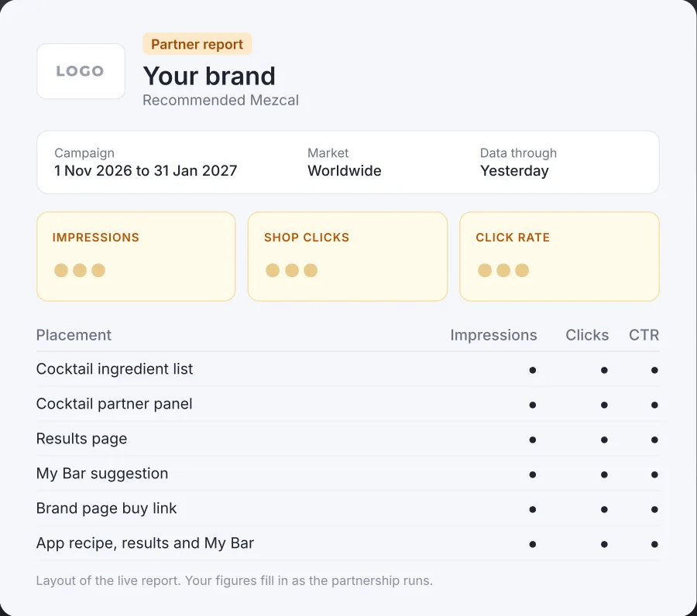Viewport: 697px width, 616px height.
Task: Open the Click Rate summary card
Action: click(x=559, y=256)
